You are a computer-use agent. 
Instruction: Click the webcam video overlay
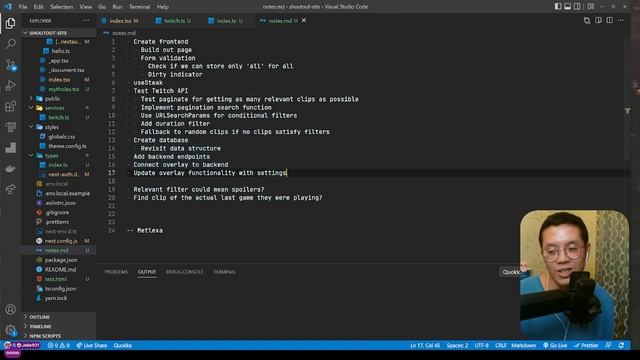(x=575, y=275)
